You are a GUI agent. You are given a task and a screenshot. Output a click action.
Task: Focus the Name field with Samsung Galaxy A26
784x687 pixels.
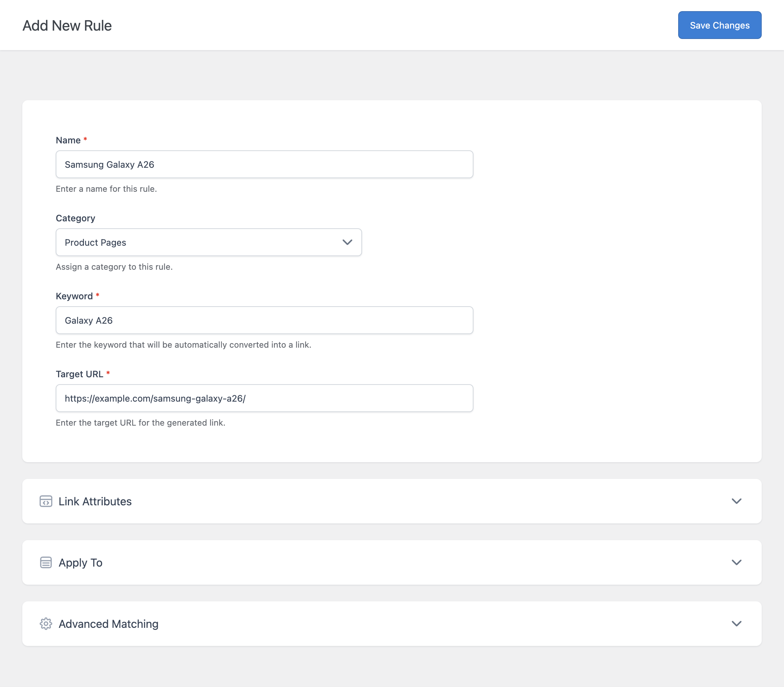(264, 165)
